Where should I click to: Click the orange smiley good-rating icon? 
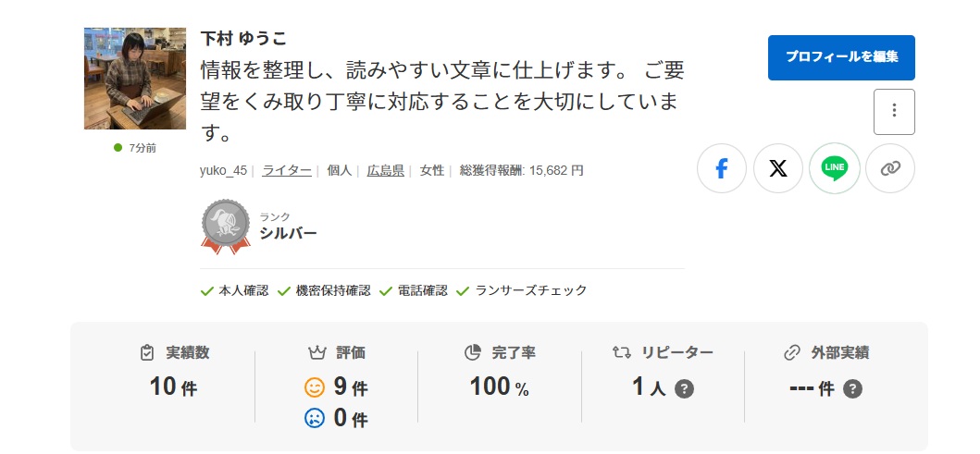(316, 387)
